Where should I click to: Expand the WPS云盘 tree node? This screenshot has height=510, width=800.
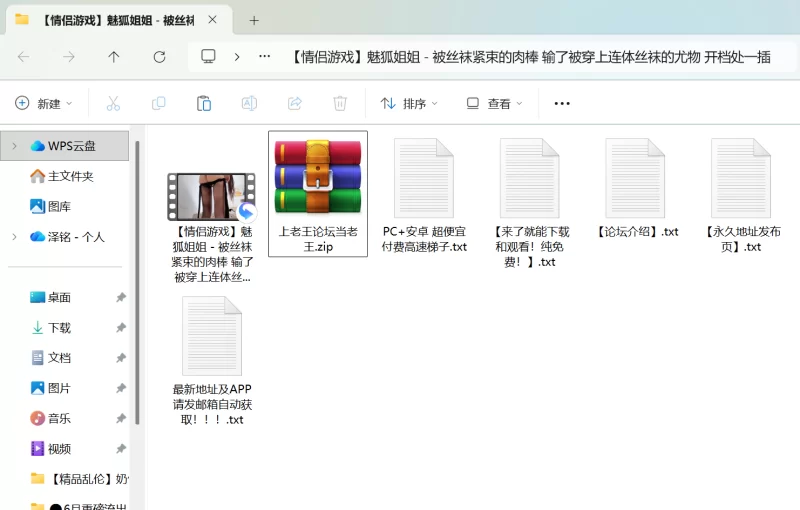(x=14, y=146)
